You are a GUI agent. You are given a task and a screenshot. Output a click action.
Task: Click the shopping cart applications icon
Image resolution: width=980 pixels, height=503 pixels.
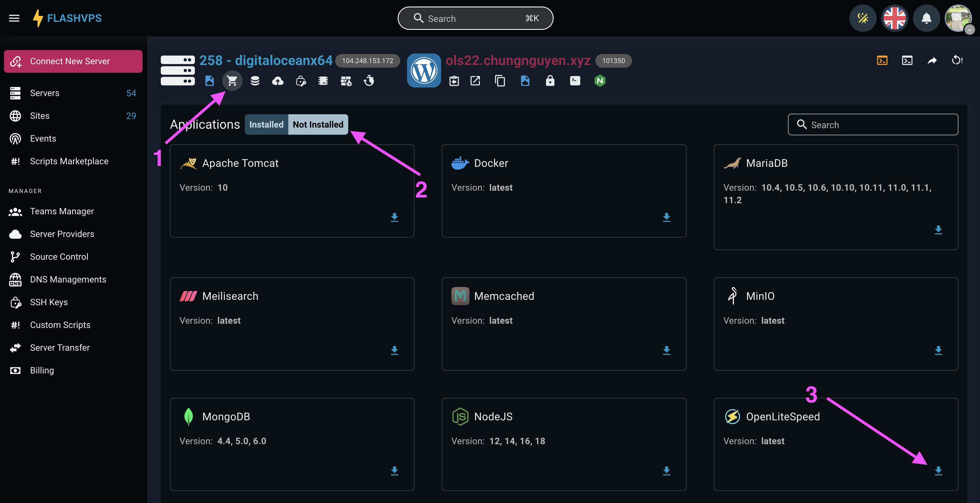click(x=232, y=81)
